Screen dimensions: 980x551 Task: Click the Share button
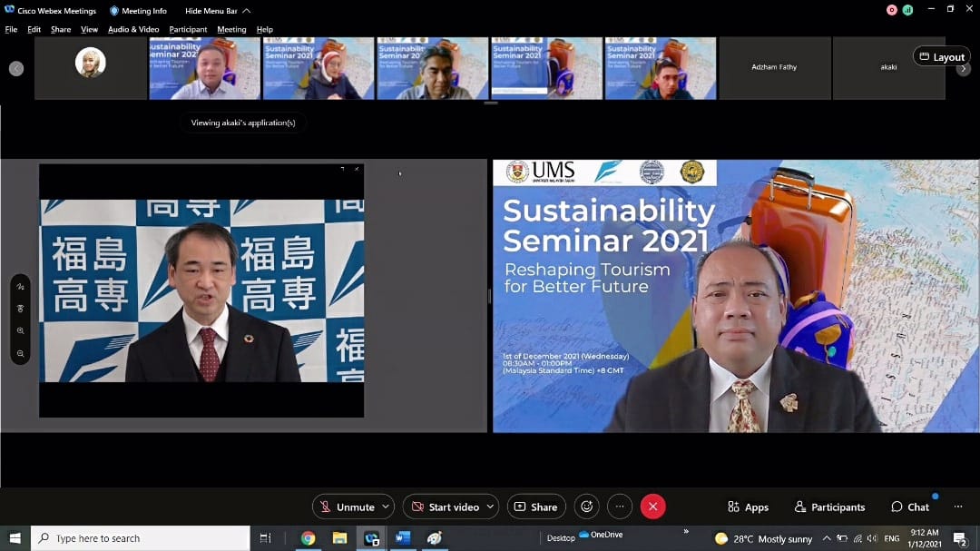pyautogui.click(x=536, y=507)
